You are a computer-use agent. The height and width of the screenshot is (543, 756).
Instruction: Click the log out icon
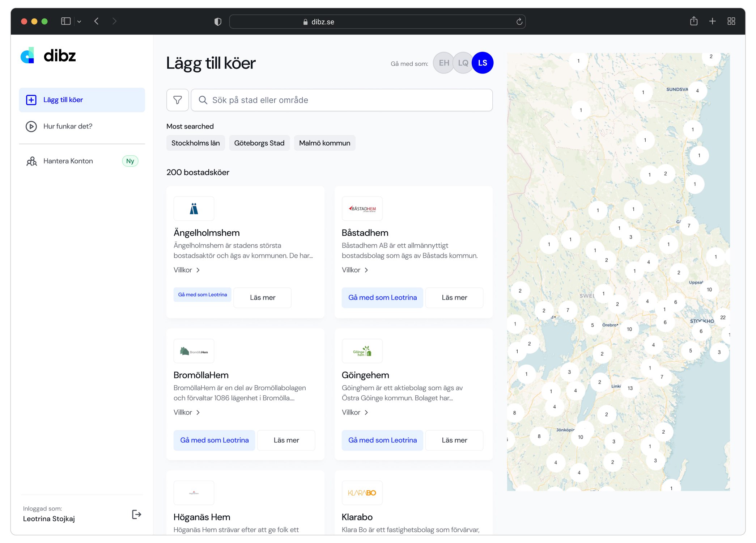pos(136,514)
